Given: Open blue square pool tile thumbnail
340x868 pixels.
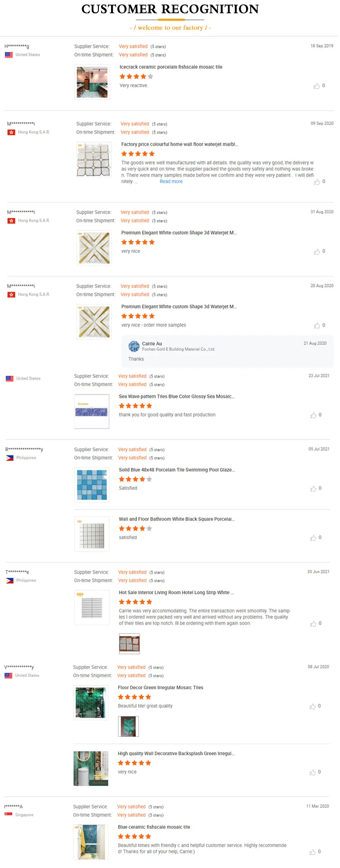Looking at the screenshot, I should (x=92, y=485).
